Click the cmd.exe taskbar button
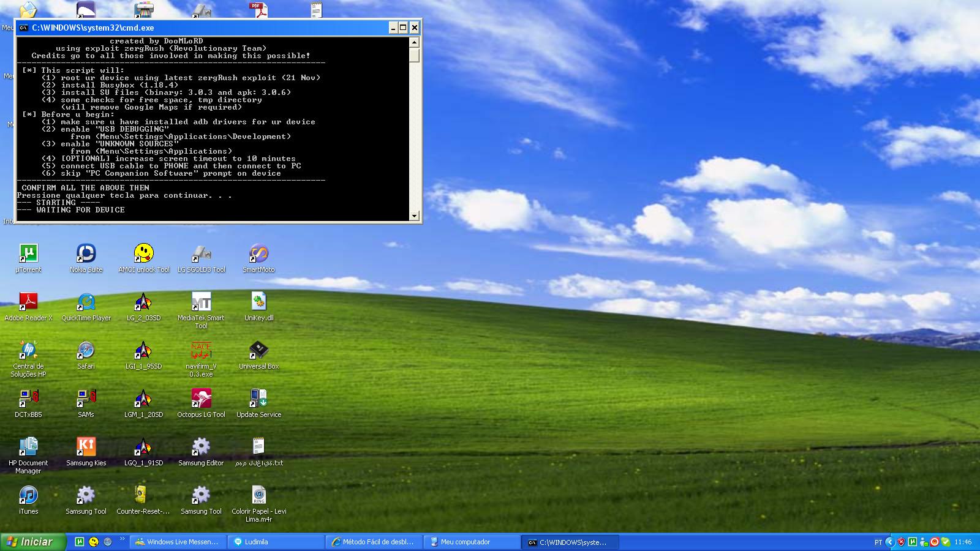 pyautogui.click(x=570, y=542)
